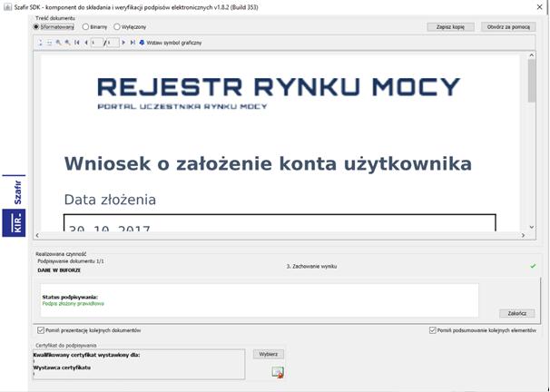Go to the next document page
Screen dimensions: 550x392
[123, 43]
